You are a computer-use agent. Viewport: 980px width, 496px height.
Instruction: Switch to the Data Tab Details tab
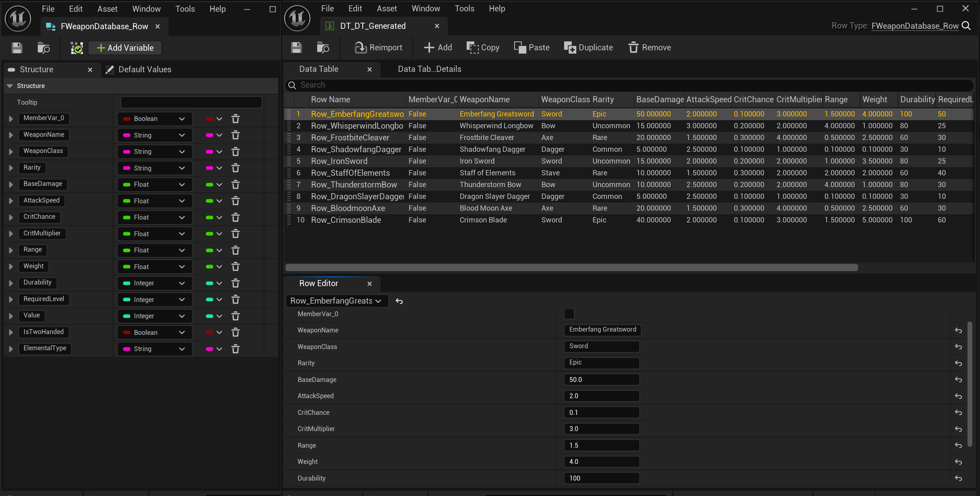[x=429, y=69]
